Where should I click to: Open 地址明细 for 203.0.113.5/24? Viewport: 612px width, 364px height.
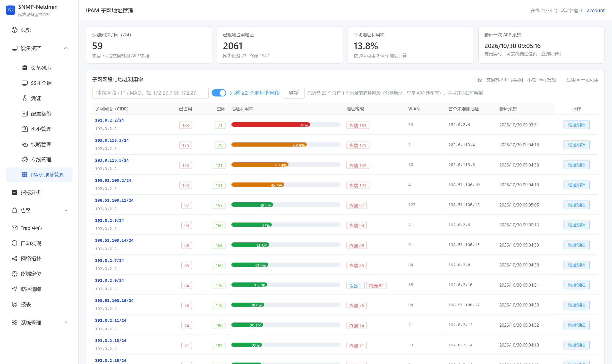(576, 165)
